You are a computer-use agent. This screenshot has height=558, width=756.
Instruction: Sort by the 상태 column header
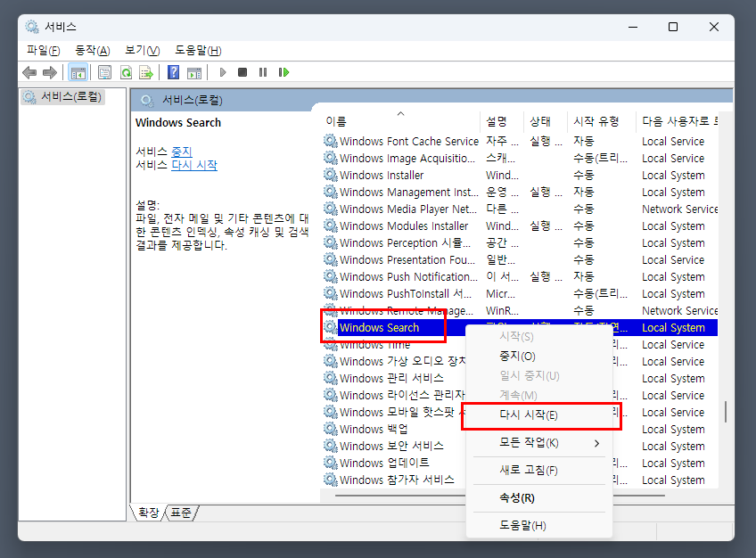(x=546, y=121)
